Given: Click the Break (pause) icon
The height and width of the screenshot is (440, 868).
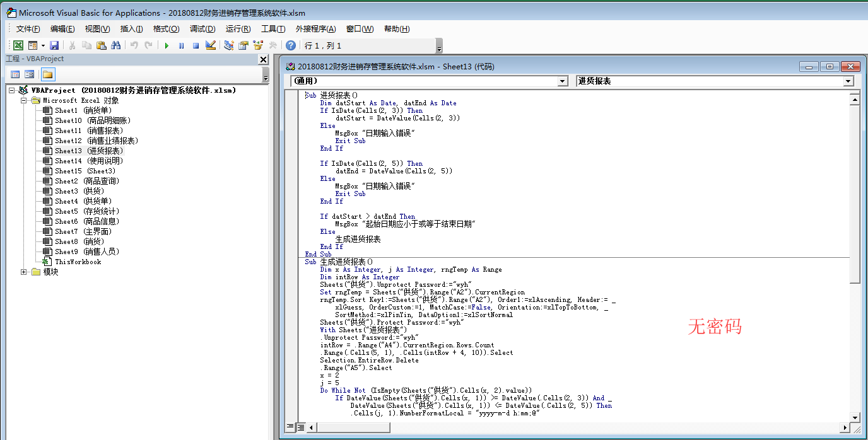Looking at the screenshot, I should [181, 45].
